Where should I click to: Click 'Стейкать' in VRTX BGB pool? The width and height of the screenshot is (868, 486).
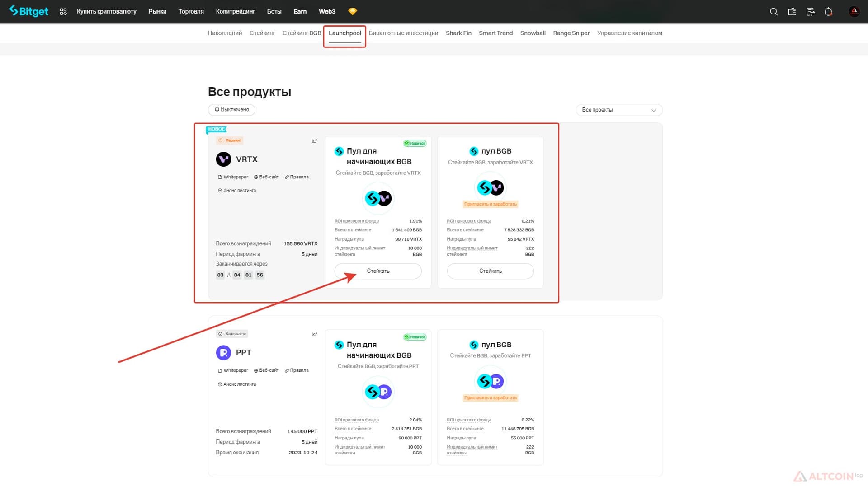491,271
